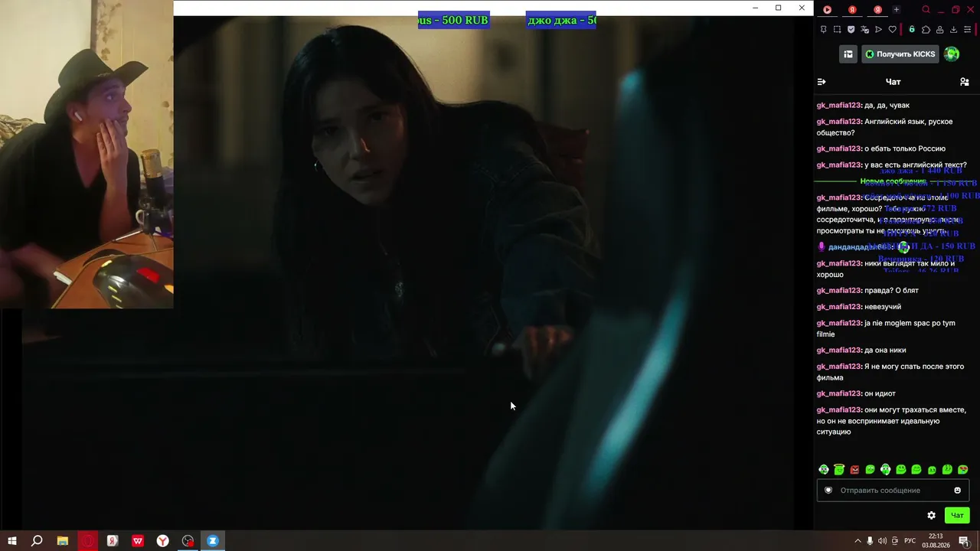Click the streamer webcam overlay
The height and width of the screenshot is (551, 980).
pyautogui.click(x=87, y=154)
